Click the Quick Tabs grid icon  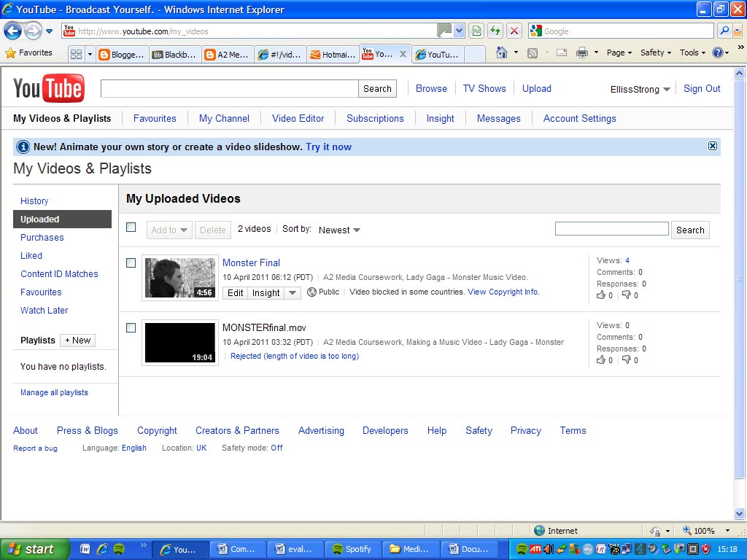pyautogui.click(x=76, y=54)
